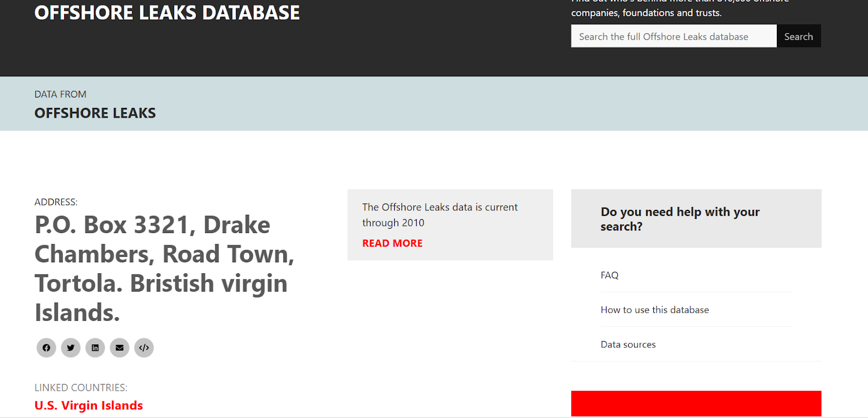This screenshot has width=868, height=418.
Task: Open the READ MORE link
Action: click(x=392, y=243)
